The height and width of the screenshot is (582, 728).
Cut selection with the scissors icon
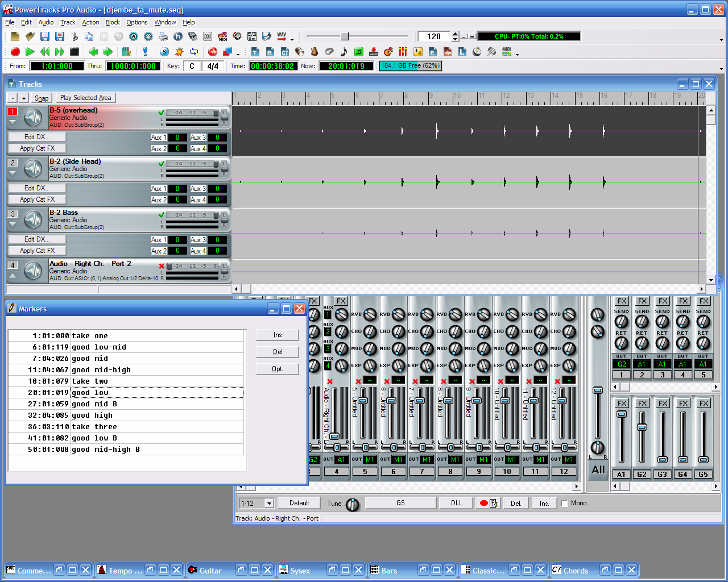click(75, 36)
